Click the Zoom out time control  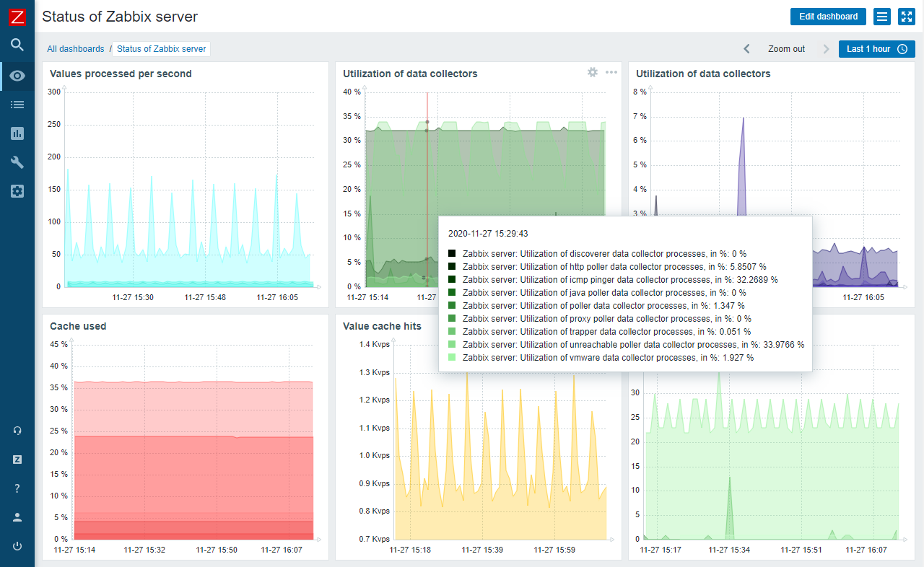[x=786, y=48]
